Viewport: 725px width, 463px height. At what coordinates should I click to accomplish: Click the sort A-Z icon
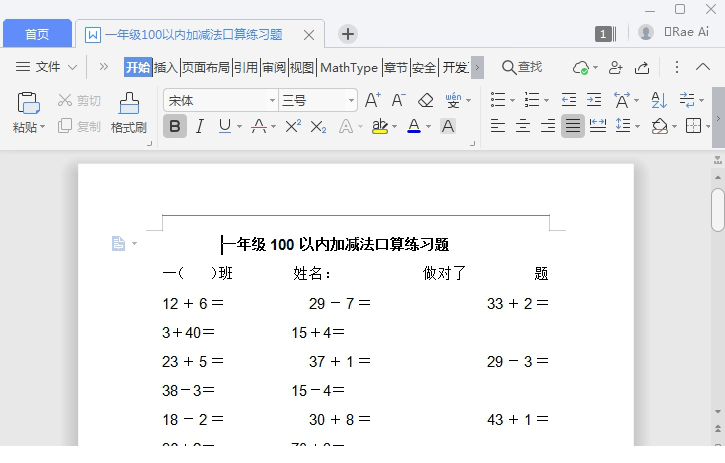[658, 100]
